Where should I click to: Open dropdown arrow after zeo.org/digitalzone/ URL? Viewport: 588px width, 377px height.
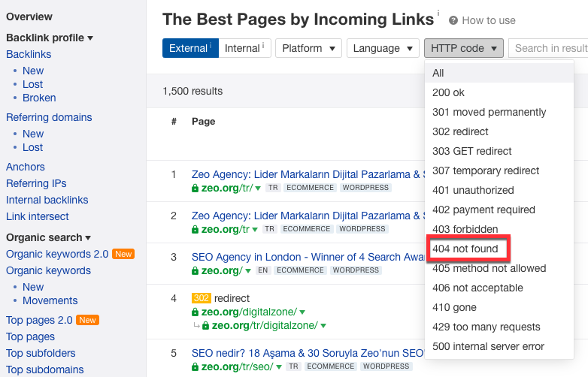point(302,312)
